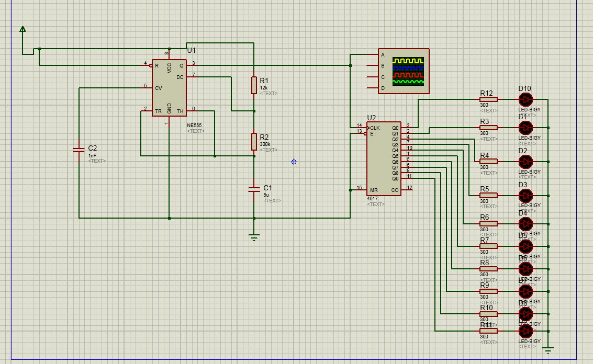Click the TH pin label on NE555
The height and width of the screenshot is (364, 593).
180,111
